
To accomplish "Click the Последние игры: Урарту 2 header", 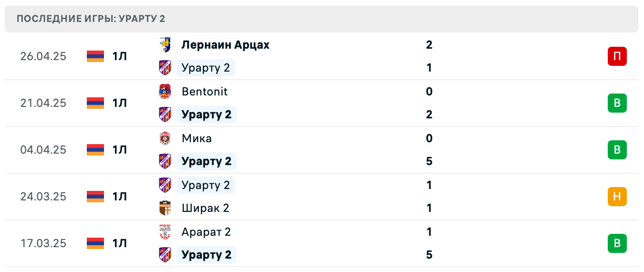I will point(91,19).
